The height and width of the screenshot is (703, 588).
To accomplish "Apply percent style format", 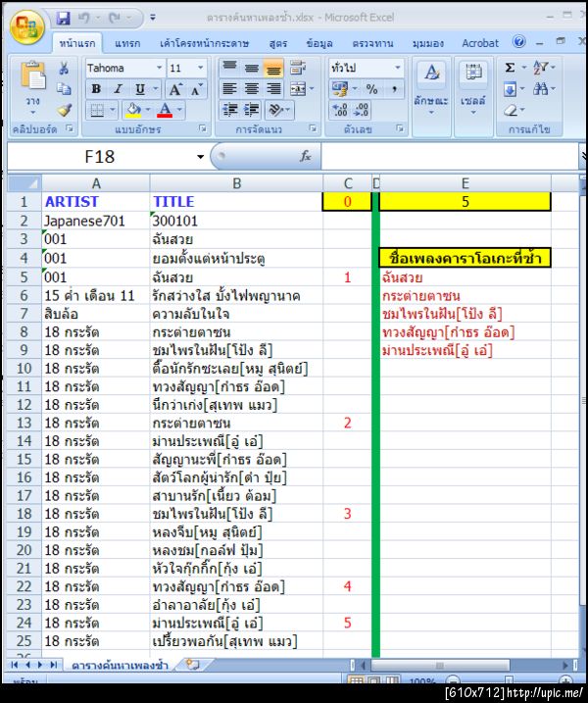I will coord(371,89).
